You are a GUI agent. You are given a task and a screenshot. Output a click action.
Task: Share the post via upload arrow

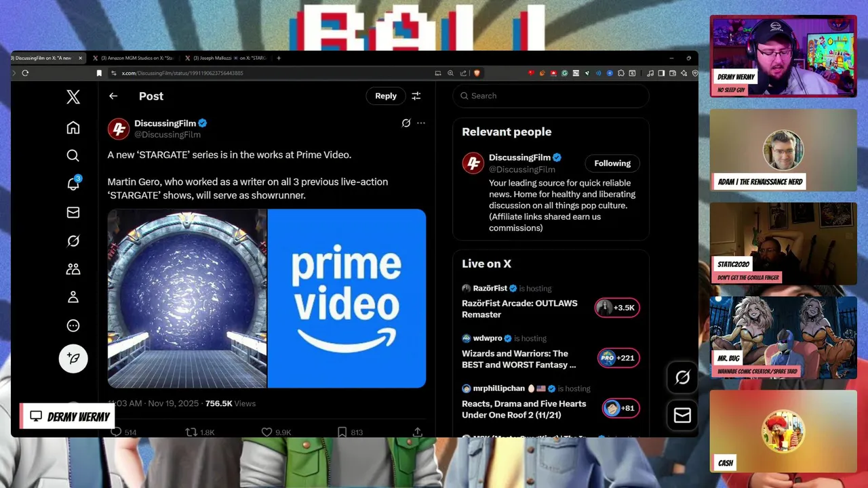click(x=418, y=432)
